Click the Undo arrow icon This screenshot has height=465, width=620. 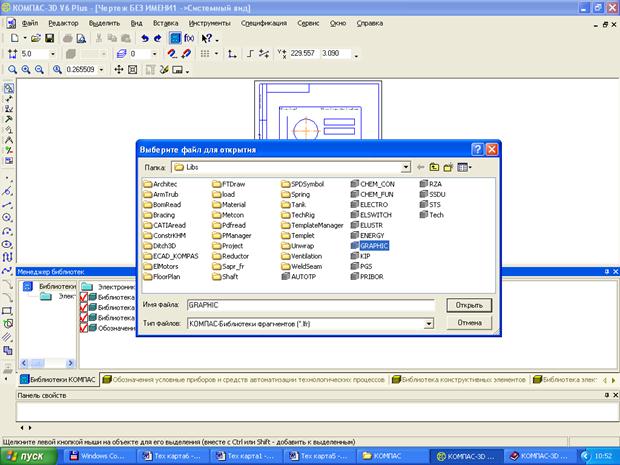pos(145,38)
